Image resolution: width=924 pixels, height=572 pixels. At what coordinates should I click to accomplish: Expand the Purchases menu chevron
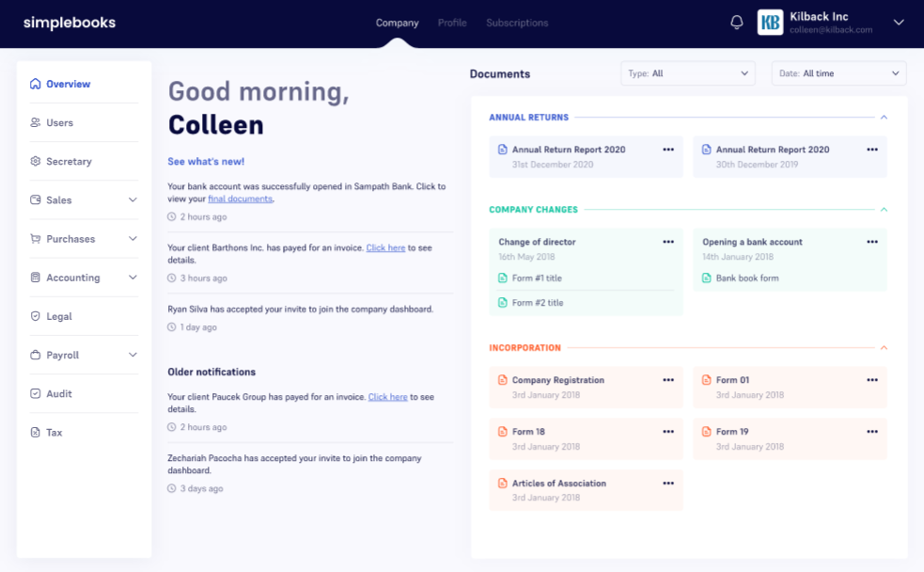tap(133, 239)
